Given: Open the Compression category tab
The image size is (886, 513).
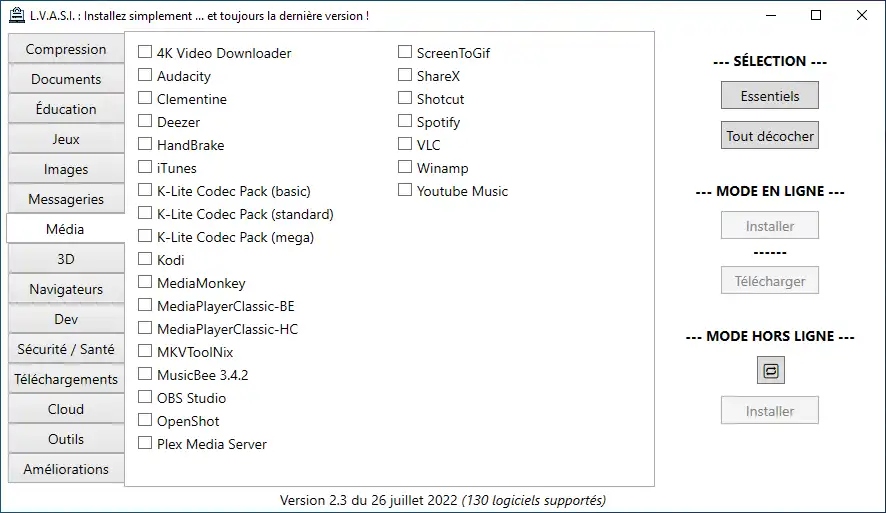Looking at the screenshot, I should point(66,49).
